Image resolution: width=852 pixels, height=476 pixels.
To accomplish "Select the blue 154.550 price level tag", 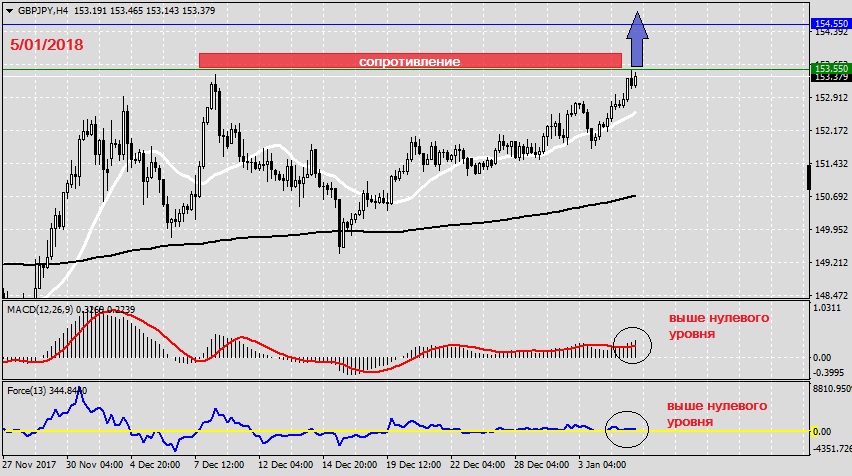I will pos(830,23).
